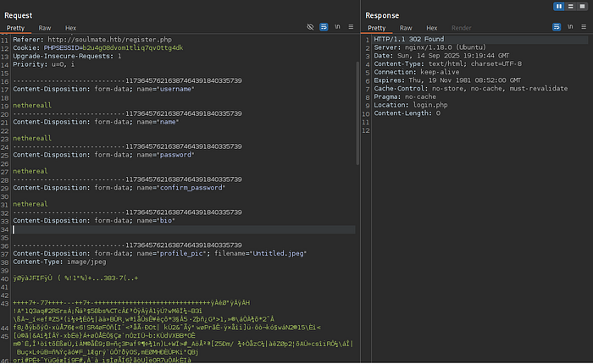Select top-bottom split layout icon

click(x=571, y=7)
